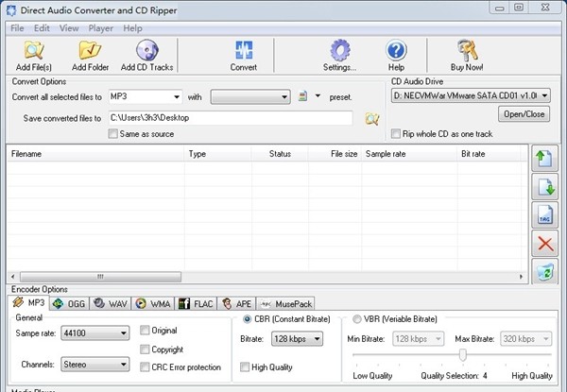Switch to the APE encoder tab
The height and width of the screenshot is (392, 567).
(237, 304)
